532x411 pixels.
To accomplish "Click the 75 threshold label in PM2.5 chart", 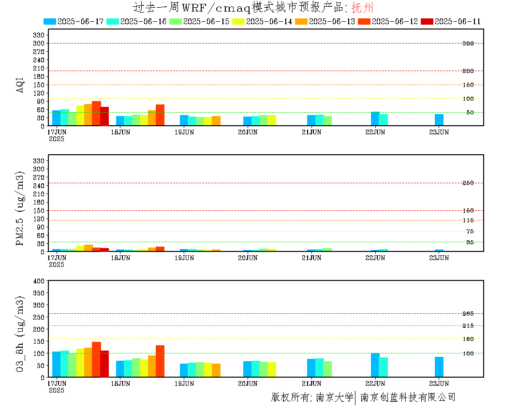I will (x=470, y=232).
